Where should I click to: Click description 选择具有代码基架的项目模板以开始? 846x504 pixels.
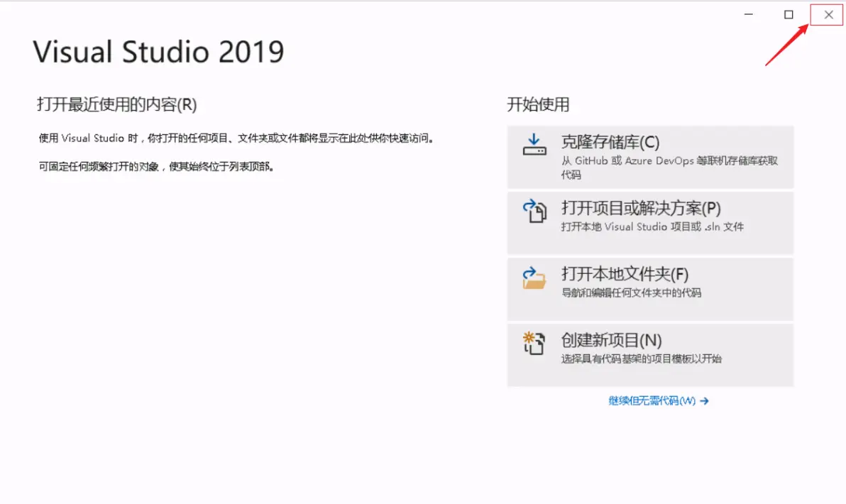pyautogui.click(x=642, y=358)
